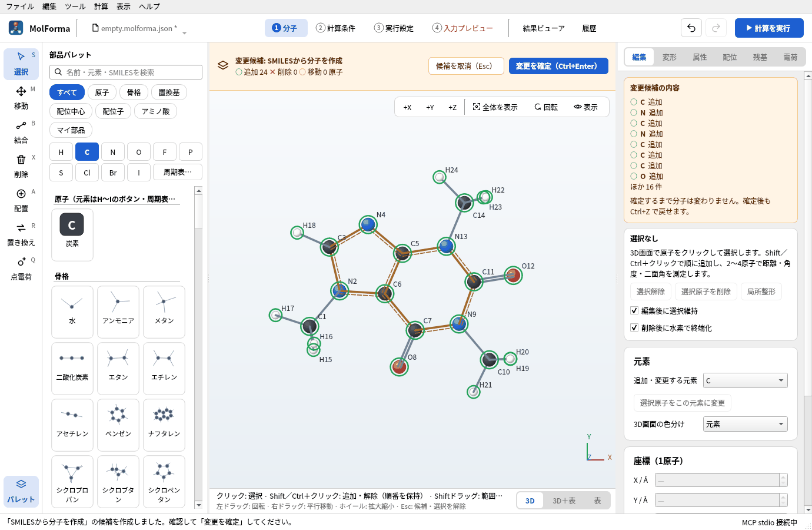Viewport: 812px width, 530px height.
Task: Switch to the 変形 tab
Action: (670, 57)
